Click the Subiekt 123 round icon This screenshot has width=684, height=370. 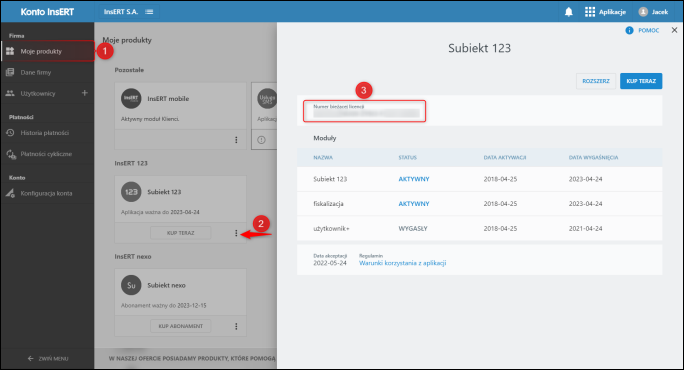131,192
